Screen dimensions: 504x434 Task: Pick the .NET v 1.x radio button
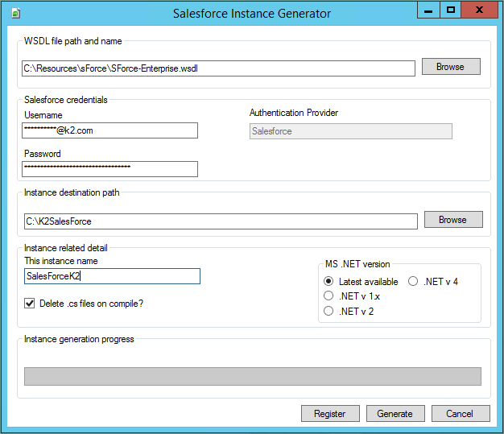[328, 296]
